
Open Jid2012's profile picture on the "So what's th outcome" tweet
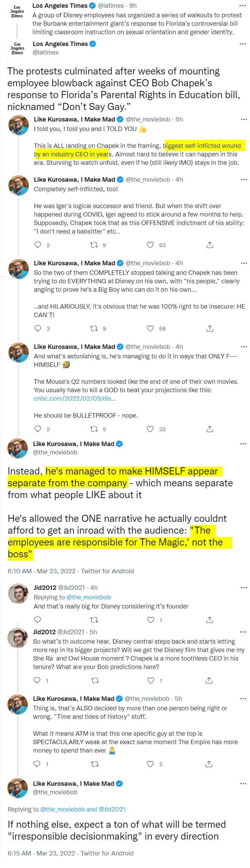click(18, 638)
